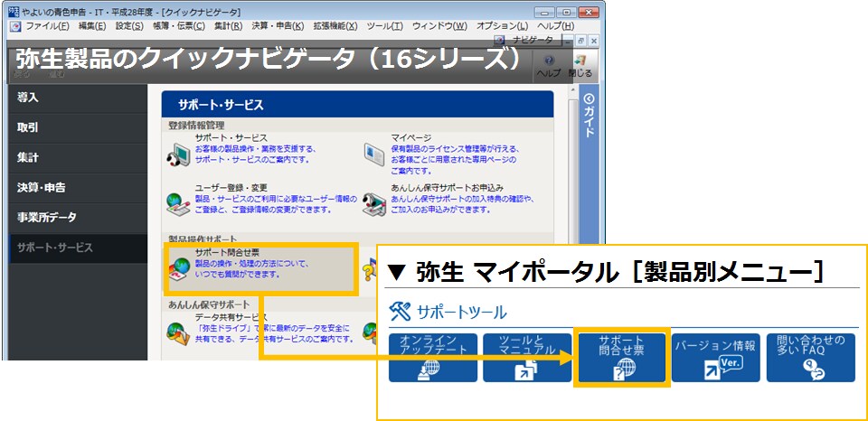
Task: Open the 帳簿・伝票(C) menu
Action: coord(179,26)
